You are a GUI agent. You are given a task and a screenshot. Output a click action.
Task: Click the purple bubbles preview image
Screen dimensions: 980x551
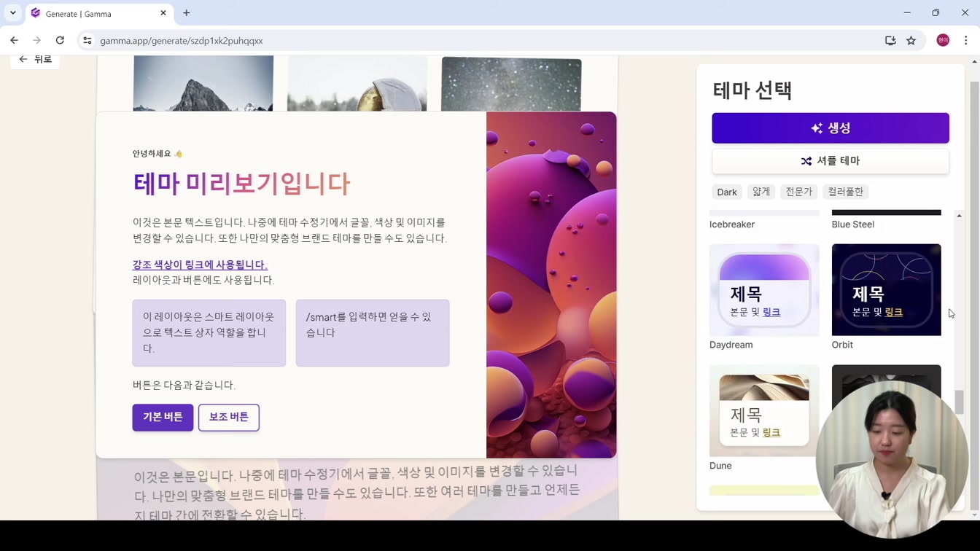click(551, 285)
